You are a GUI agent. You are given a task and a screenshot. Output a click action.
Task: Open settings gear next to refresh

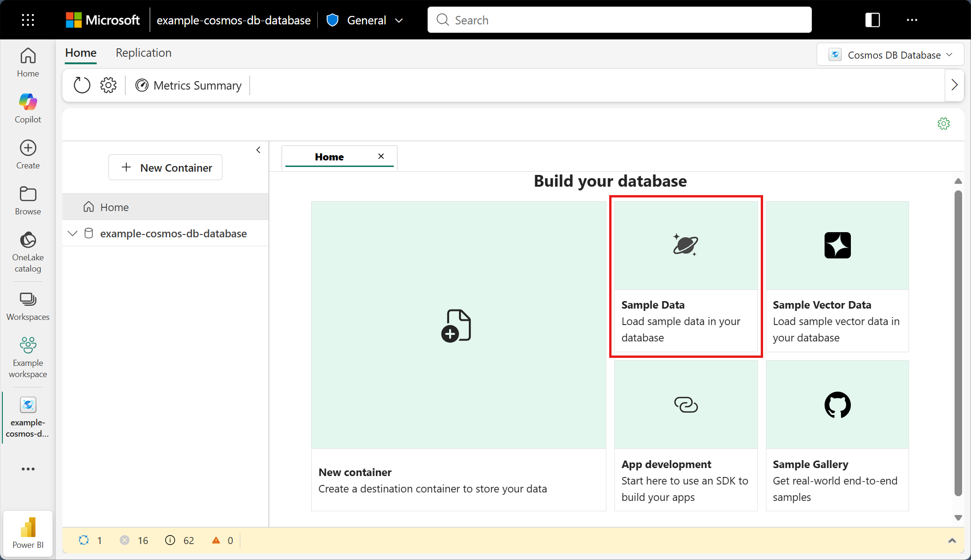[x=108, y=85]
